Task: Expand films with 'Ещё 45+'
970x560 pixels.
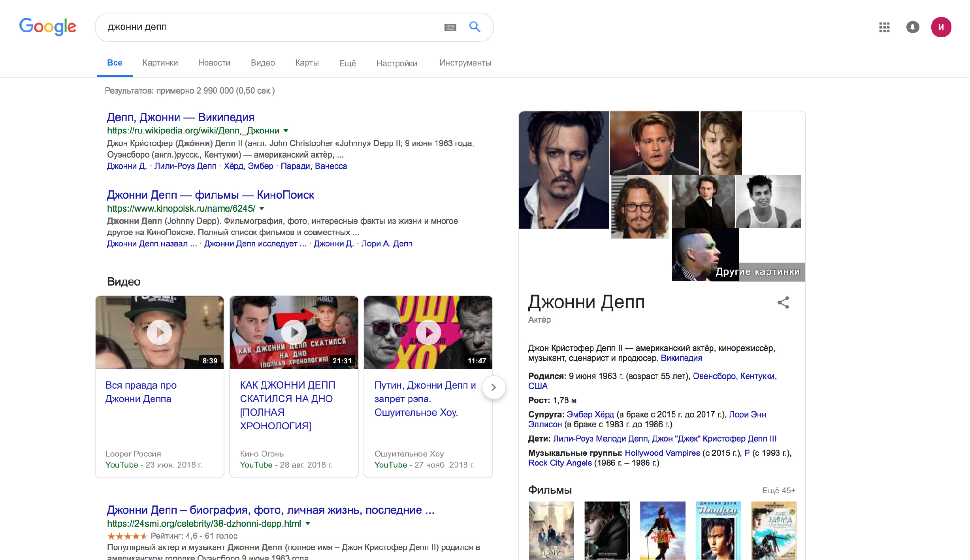Action: click(779, 490)
